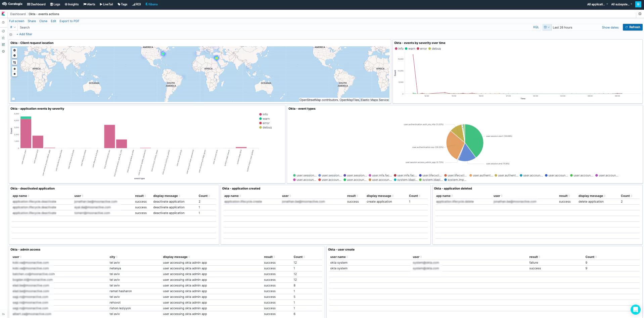Expand the sidebar using bottom-left icon
Image resolution: width=644 pixels, height=318 pixels.
click(x=3, y=314)
